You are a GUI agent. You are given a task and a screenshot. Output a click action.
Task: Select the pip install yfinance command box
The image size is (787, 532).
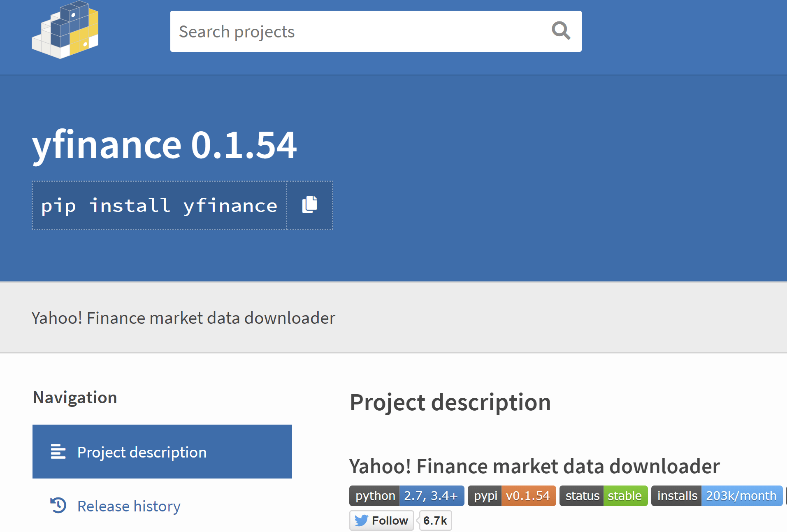[x=159, y=204]
